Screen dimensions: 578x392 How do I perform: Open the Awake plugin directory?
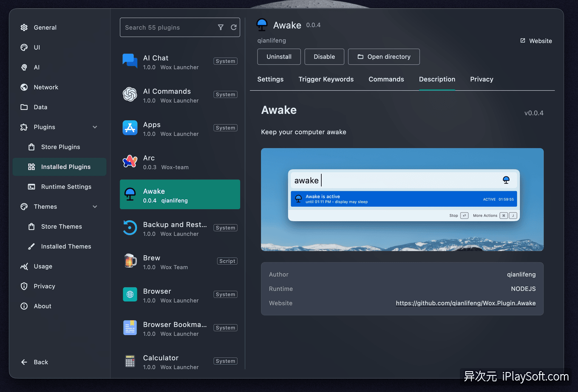click(384, 57)
